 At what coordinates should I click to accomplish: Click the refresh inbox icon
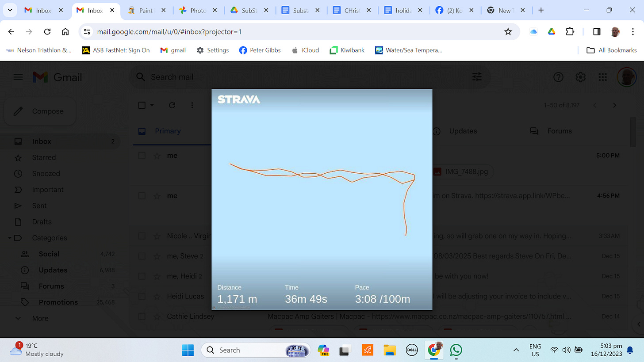(172, 105)
